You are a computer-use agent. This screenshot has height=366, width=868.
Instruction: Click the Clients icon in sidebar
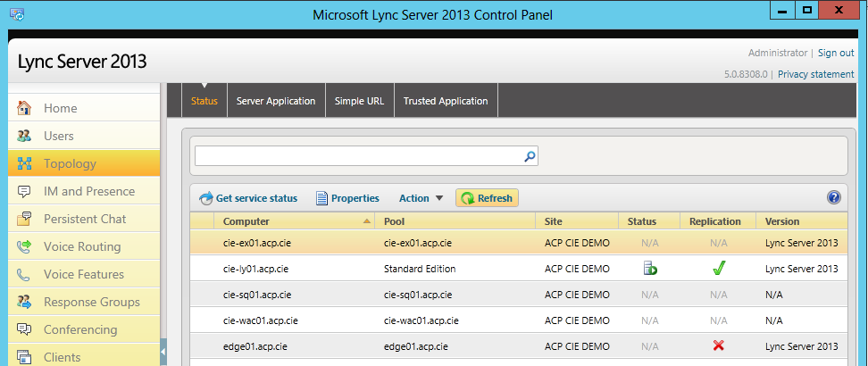click(24, 357)
